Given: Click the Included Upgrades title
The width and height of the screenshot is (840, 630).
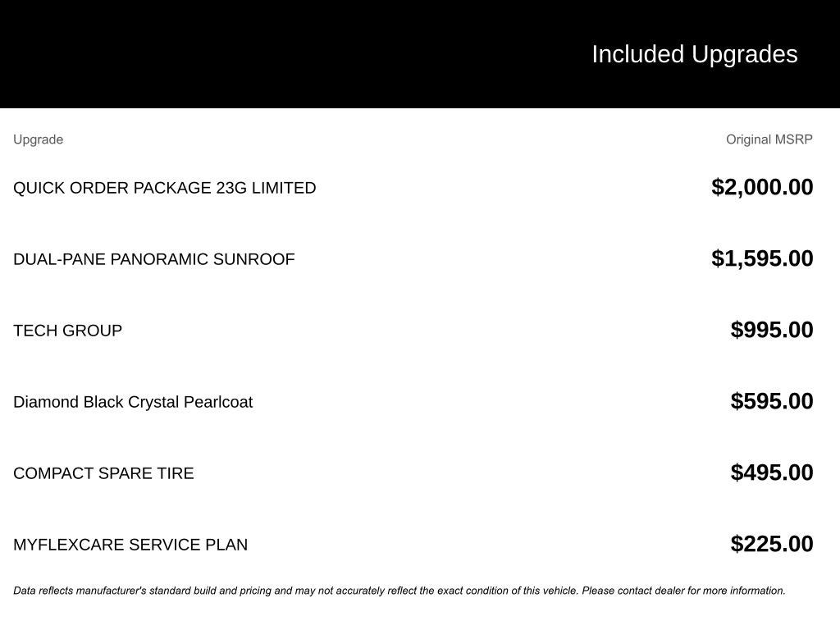Looking at the screenshot, I should (x=694, y=54).
